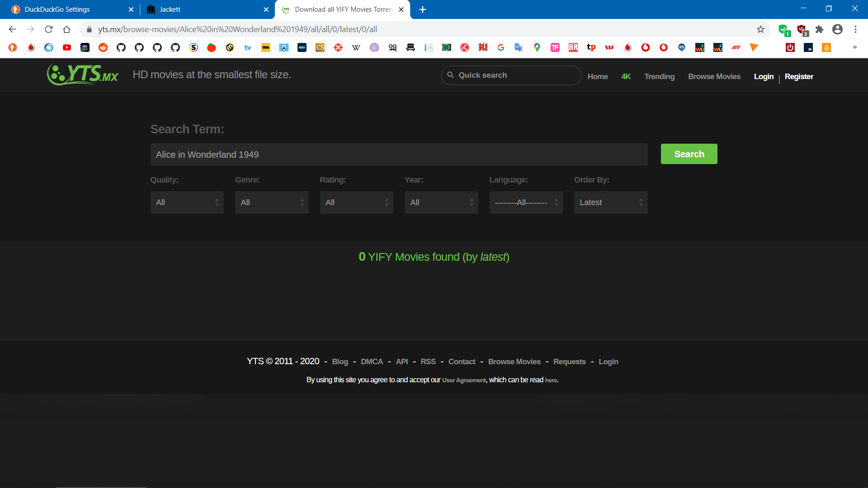Open the Google Translate bookmark
The height and width of the screenshot is (488, 868).
(x=519, y=47)
